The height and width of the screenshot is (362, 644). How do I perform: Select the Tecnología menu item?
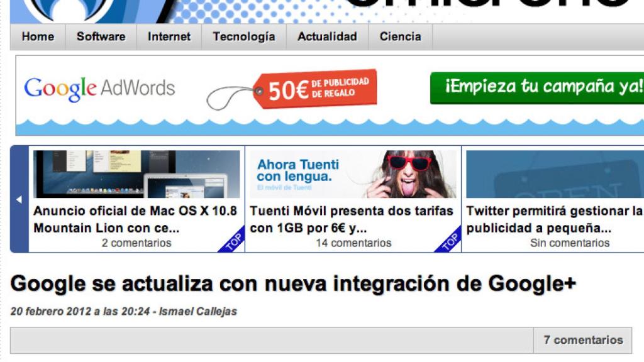[x=243, y=36]
